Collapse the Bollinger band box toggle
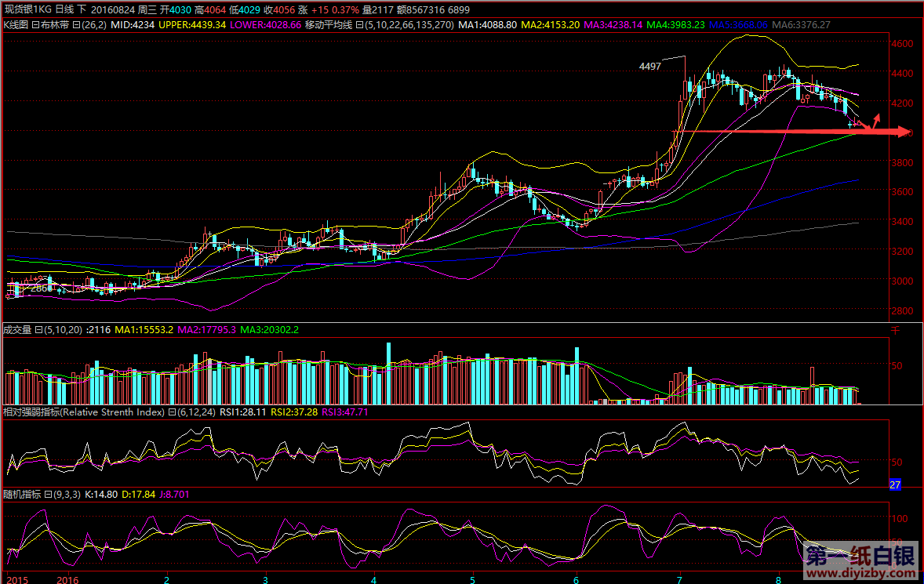924x584 pixels. [x=75, y=25]
